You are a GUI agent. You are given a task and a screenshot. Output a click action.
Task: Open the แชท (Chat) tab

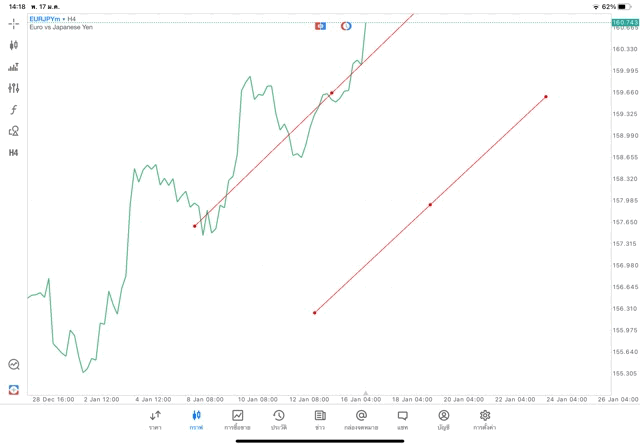tap(402, 419)
